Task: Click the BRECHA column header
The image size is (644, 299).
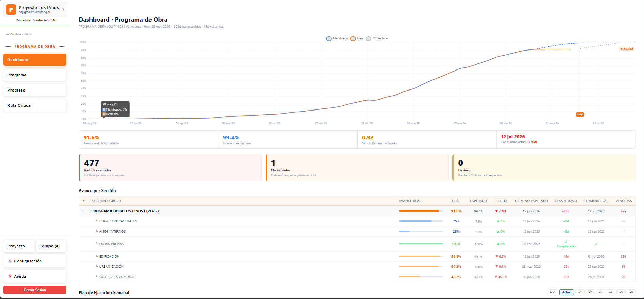Action: click(501, 201)
